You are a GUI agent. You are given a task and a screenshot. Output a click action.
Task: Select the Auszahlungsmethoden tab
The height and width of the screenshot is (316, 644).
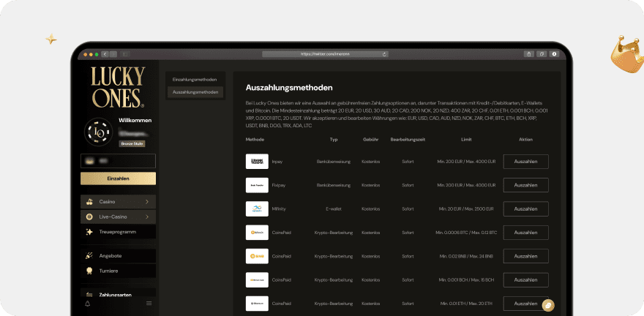pyautogui.click(x=195, y=92)
